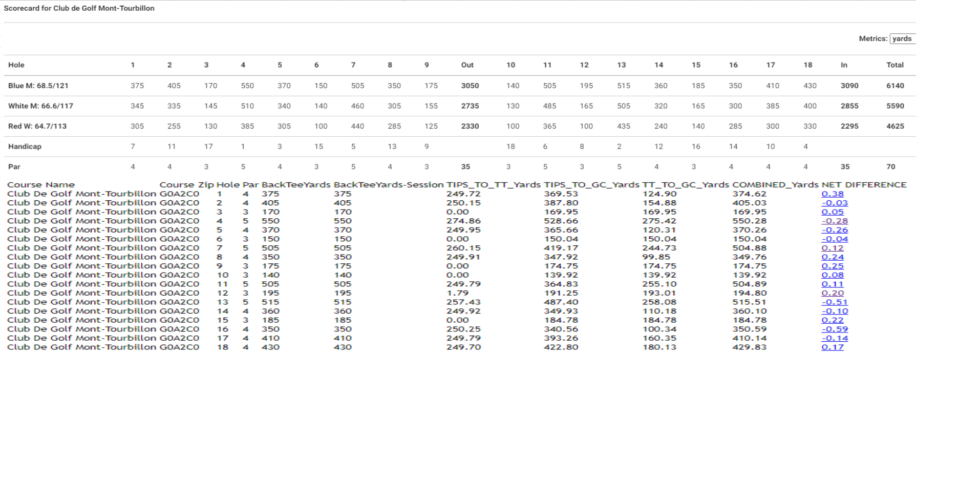
Task: Select the 'Blue M: 68.5/121' row label
Action: [38, 86]
